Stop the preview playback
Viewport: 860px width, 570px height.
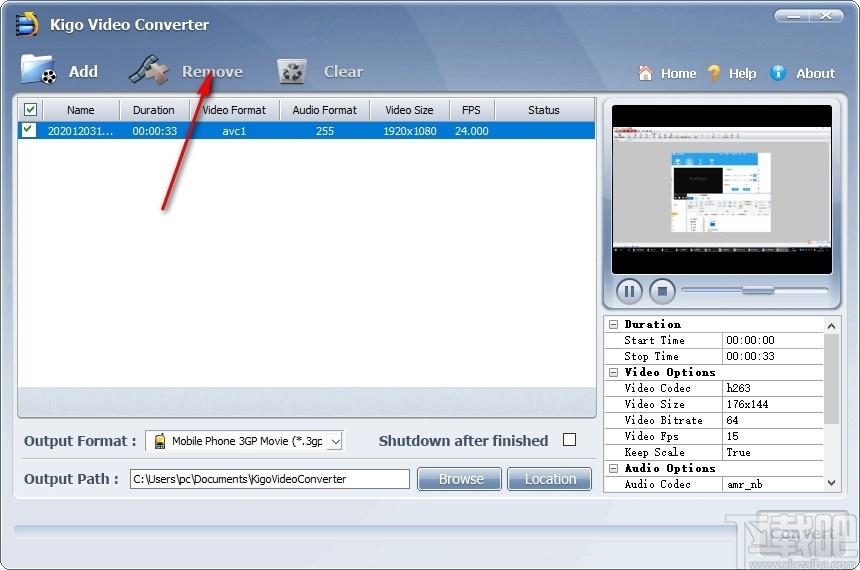tap(662, 291)
